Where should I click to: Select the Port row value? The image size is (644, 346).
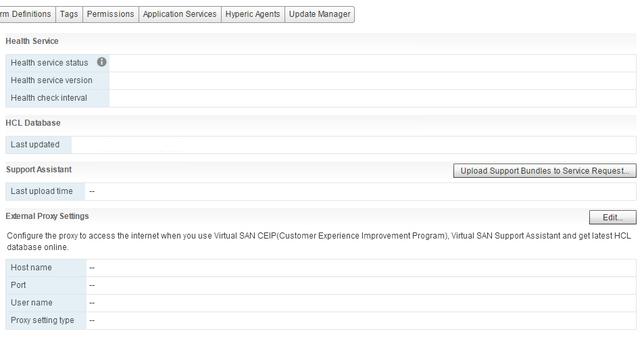[92, 286]
